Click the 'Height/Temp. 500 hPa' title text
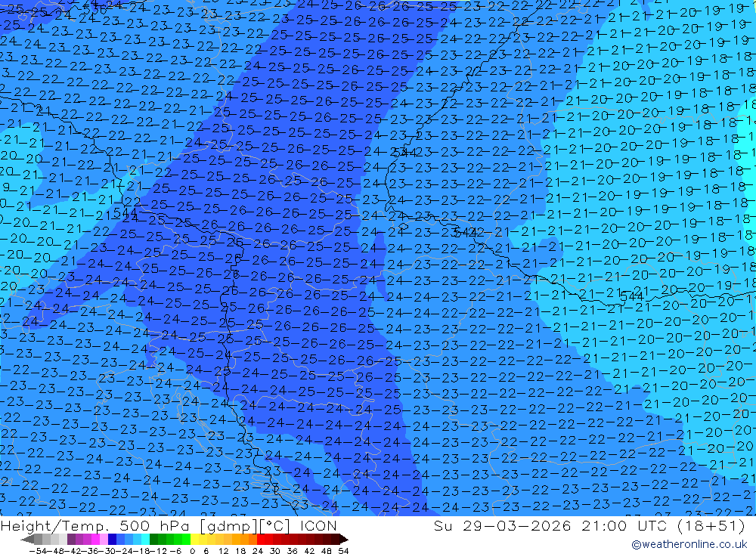The height and width of the screenshot is (554, 756). pos(97,525)
